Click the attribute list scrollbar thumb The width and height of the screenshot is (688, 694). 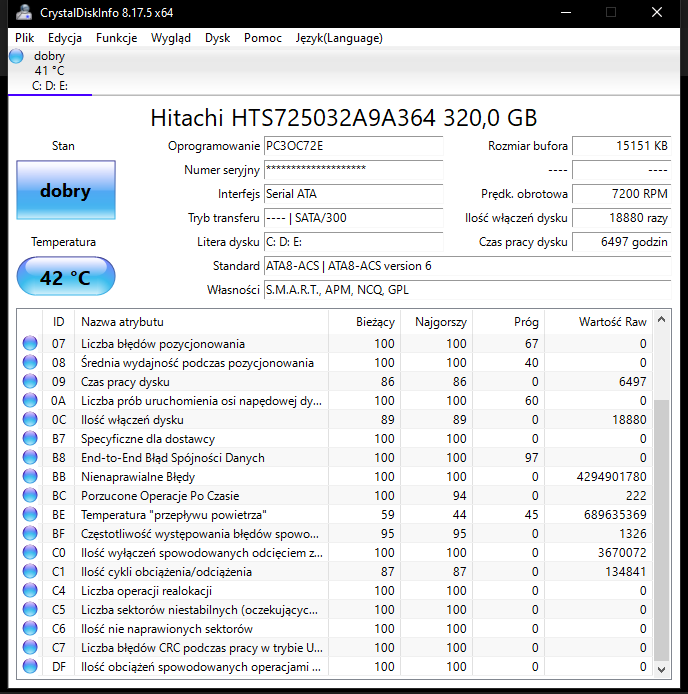click(x=661, y=530)
